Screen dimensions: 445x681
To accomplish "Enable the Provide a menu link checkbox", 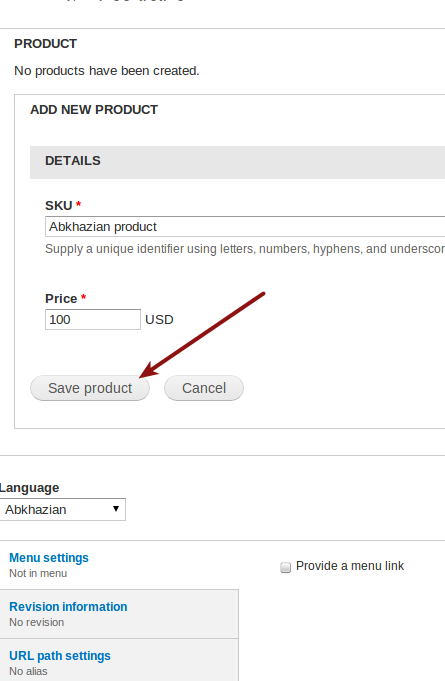I will click(x=285, y=567).
